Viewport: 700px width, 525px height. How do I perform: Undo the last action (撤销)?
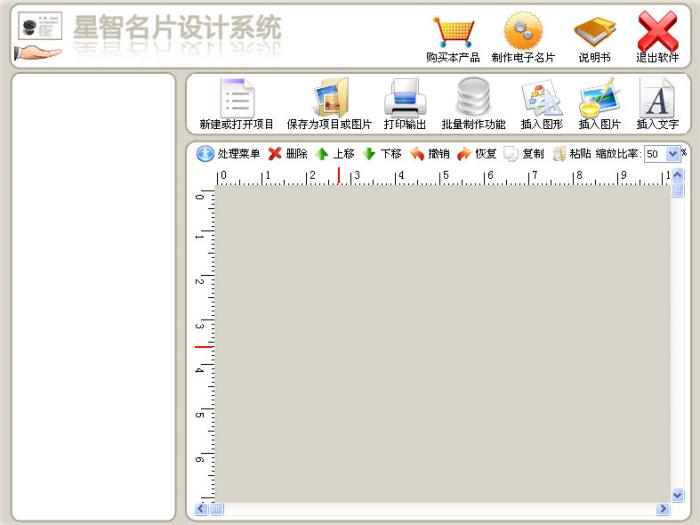coord(429,154)
